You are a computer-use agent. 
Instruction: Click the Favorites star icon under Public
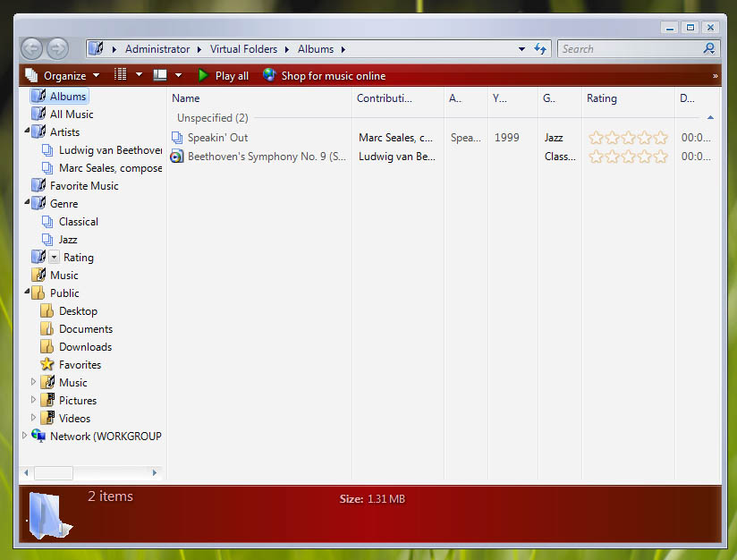[47, 364]
